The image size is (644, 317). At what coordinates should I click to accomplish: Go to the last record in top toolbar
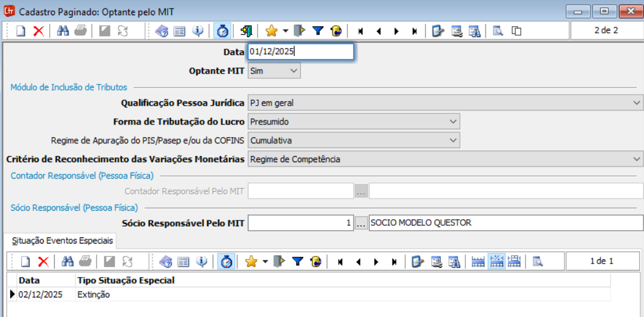coord(414,31)
